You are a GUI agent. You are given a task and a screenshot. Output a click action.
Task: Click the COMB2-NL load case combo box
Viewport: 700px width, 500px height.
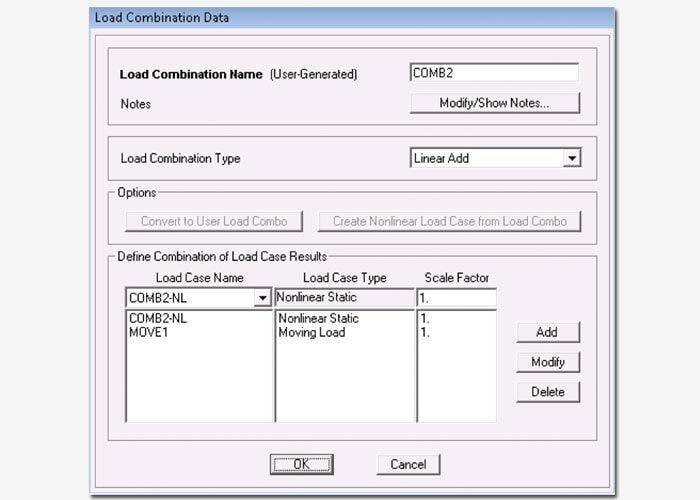199,298
